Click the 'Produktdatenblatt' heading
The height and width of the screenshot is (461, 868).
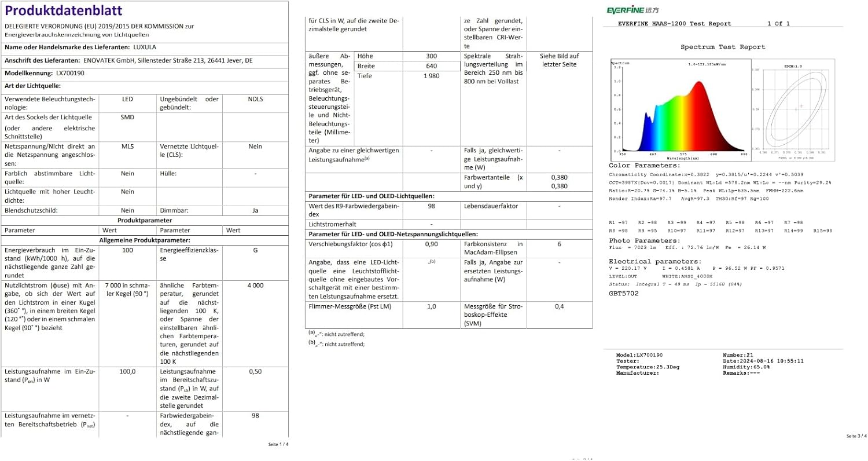63,11
